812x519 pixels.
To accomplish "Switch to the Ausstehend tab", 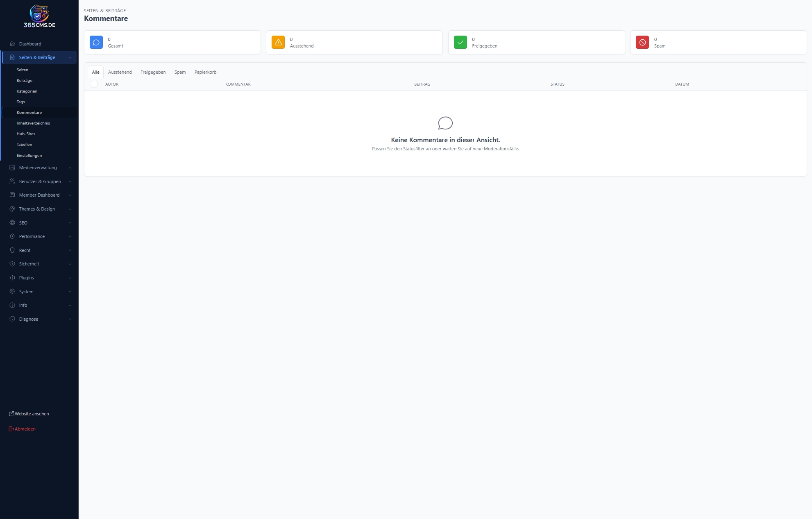I will [120, 72].
